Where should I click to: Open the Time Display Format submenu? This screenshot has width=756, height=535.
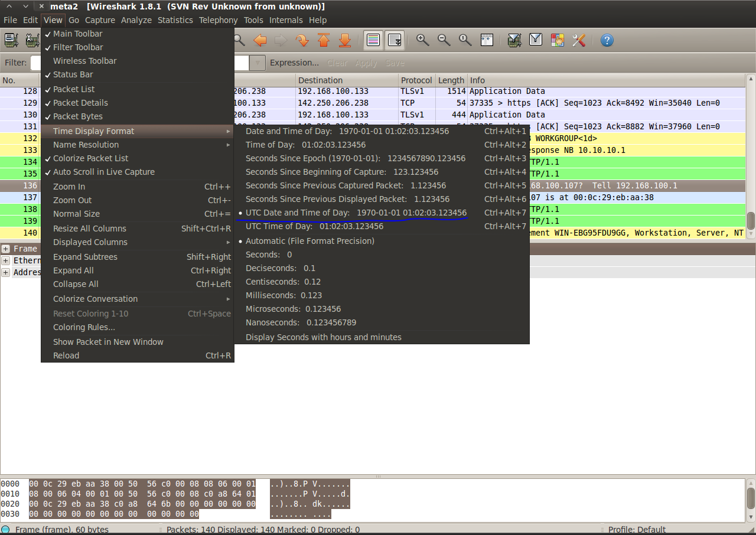pyautogui.click(x=138, y=131)
